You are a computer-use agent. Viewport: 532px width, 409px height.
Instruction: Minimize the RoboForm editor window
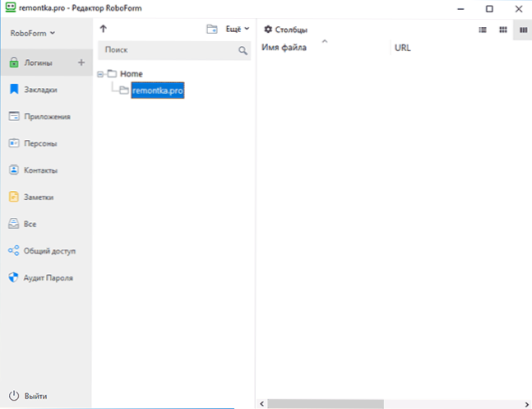460,9
